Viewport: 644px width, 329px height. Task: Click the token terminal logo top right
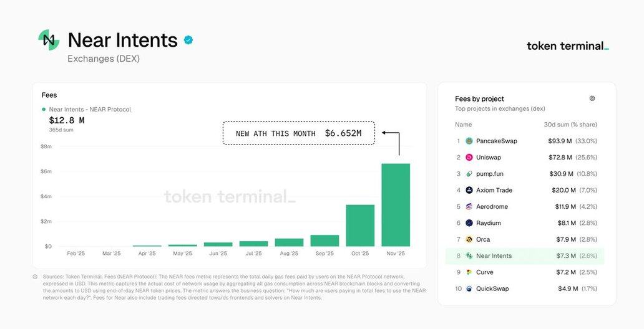(x=567, y=45)
